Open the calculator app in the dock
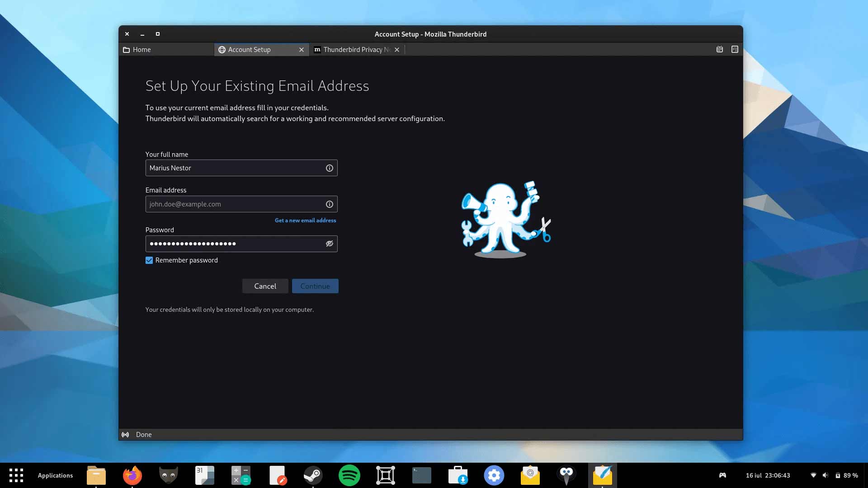Screen dimensions: 868x488 241,475
